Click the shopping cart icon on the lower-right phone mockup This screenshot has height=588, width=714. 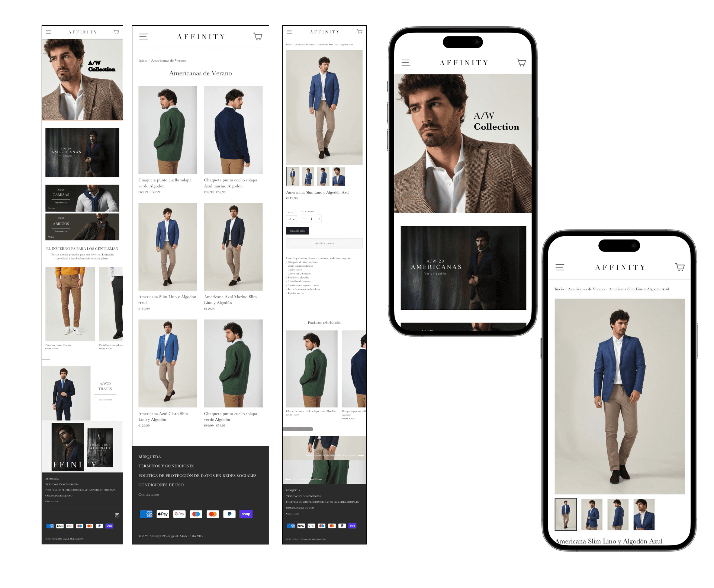(x=680, y=267)
